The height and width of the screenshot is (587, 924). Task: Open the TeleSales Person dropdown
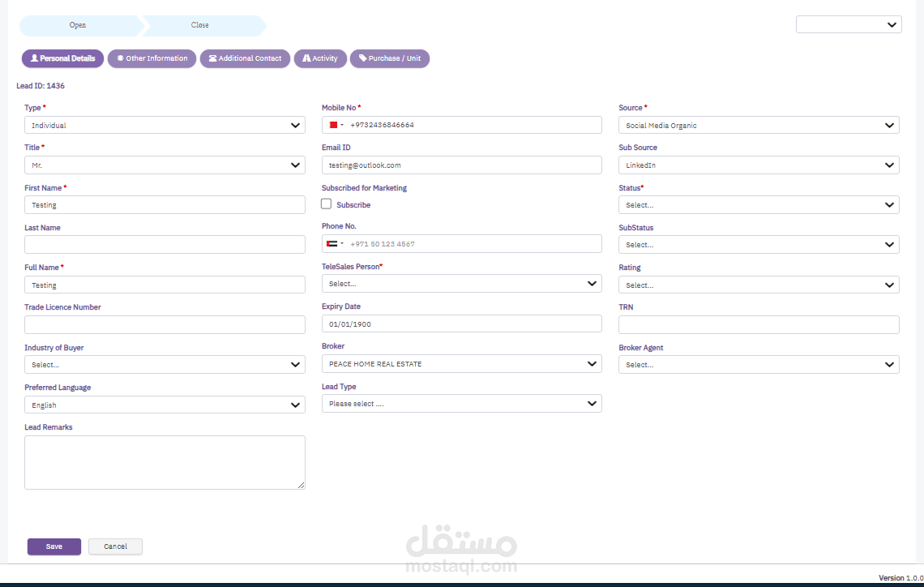(x=462, y=284)
